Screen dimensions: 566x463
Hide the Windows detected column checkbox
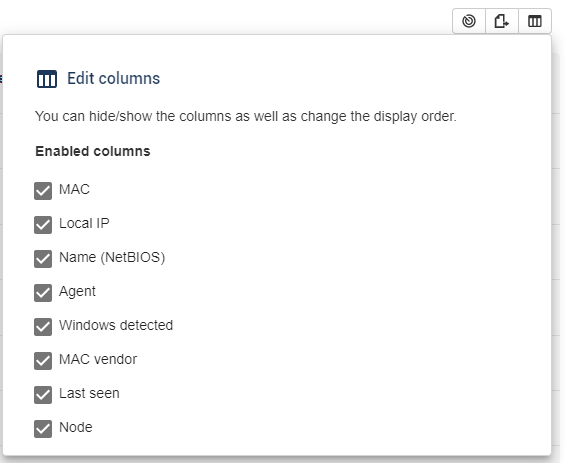tap(43, 327)
